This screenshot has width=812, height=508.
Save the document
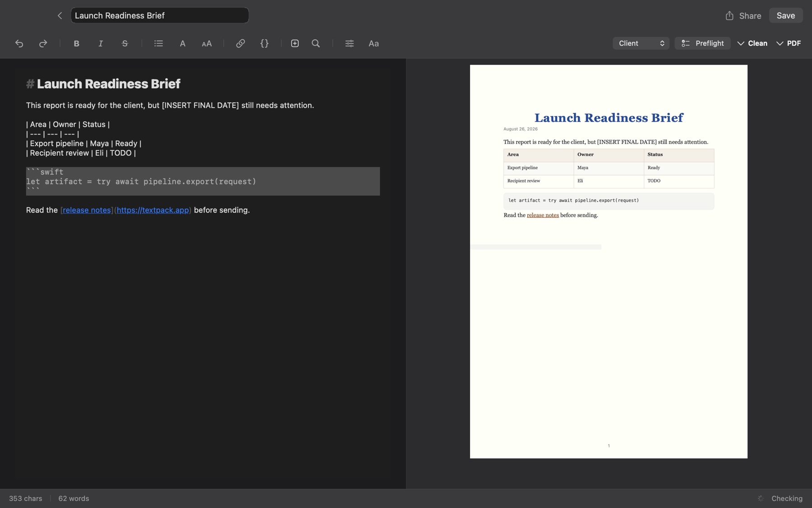point(786,16)
